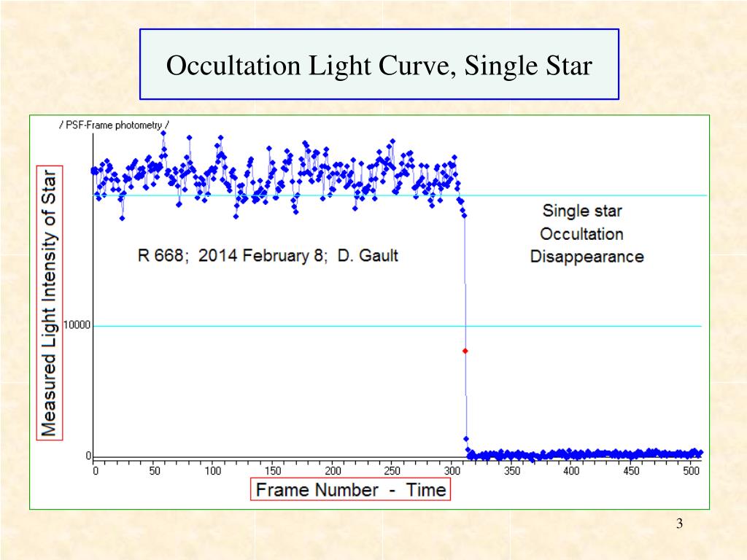Screen dimensions: 747x560
Task: Click the 50 tick on the x-axis
Action: click(155, 471)
